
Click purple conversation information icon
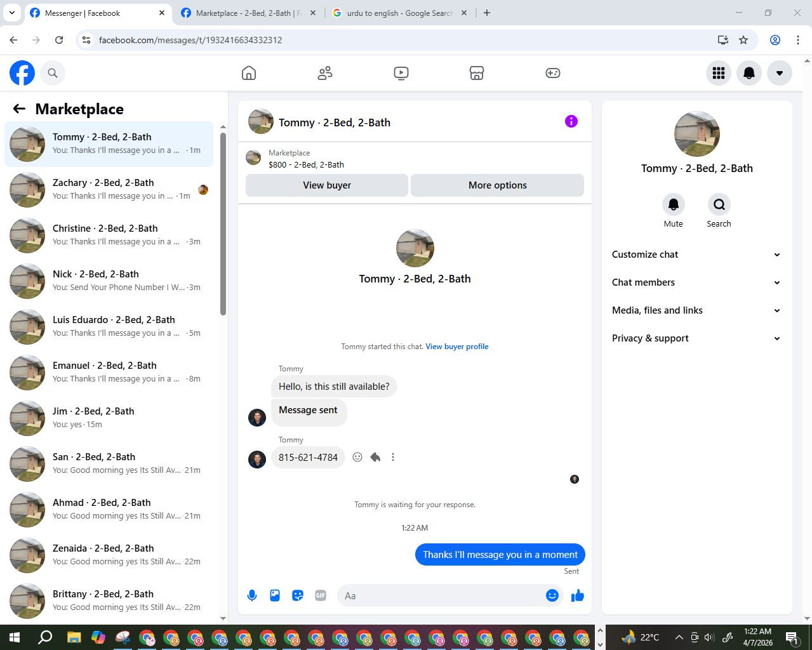tap(571, 121)
